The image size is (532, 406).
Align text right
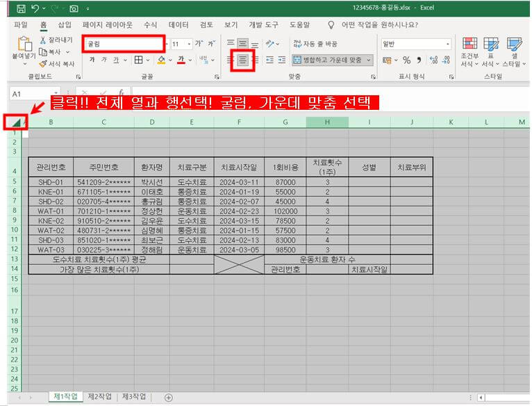tap(256, 60)
